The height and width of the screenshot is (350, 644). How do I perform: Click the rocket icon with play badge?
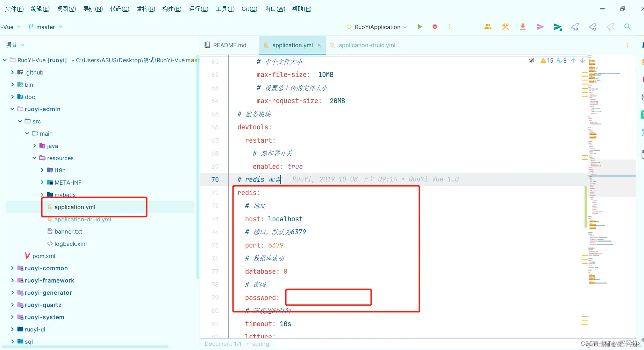click(575, 27)
